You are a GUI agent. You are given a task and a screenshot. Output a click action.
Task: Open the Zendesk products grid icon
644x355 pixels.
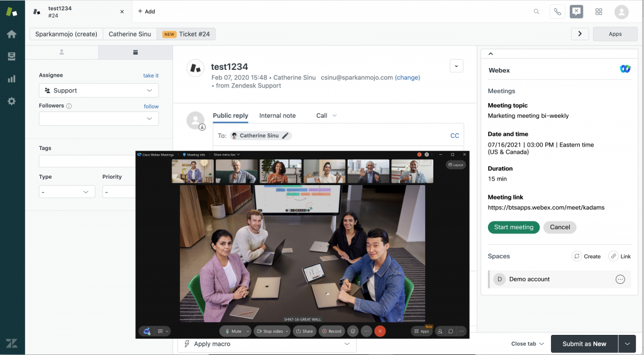coord(599,11)
